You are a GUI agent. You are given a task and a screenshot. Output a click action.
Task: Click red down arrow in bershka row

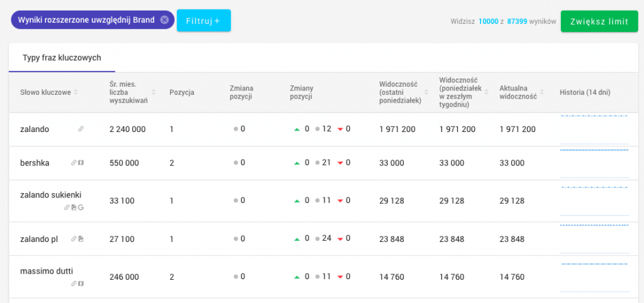pos(340,163)
